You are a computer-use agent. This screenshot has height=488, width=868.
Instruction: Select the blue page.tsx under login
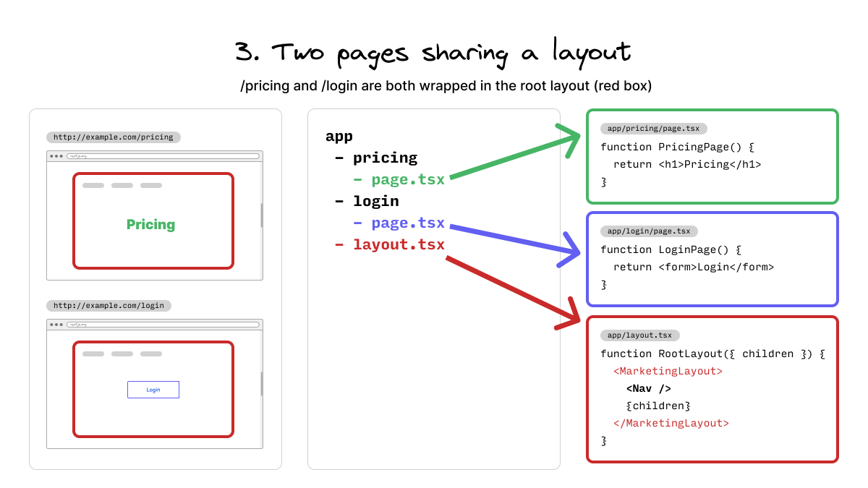(x=408, y=223)
